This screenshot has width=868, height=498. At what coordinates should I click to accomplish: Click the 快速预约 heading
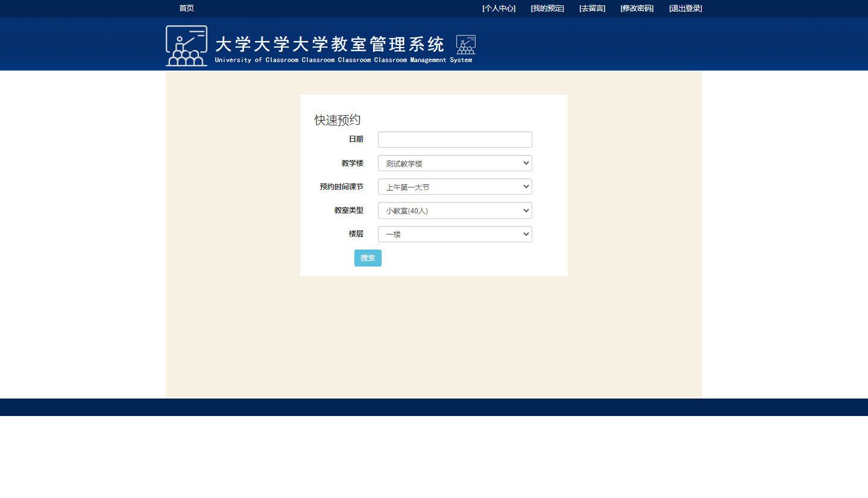tap(338, 120)
